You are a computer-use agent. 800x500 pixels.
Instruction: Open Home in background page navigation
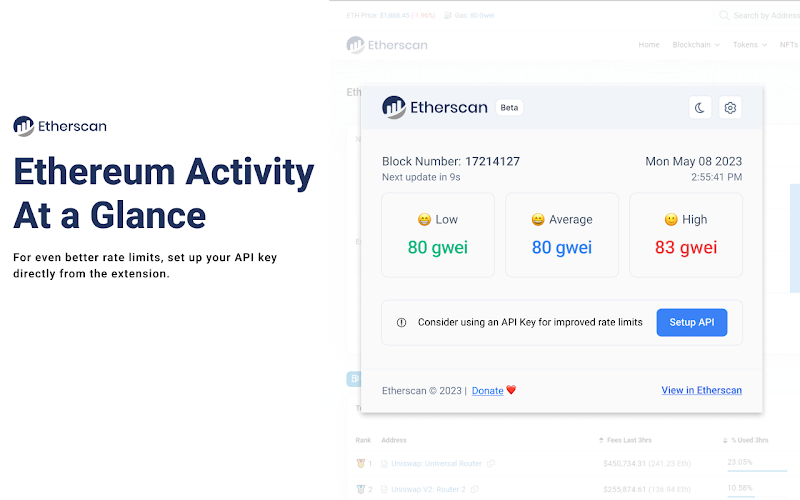click(x=649, y=45)
